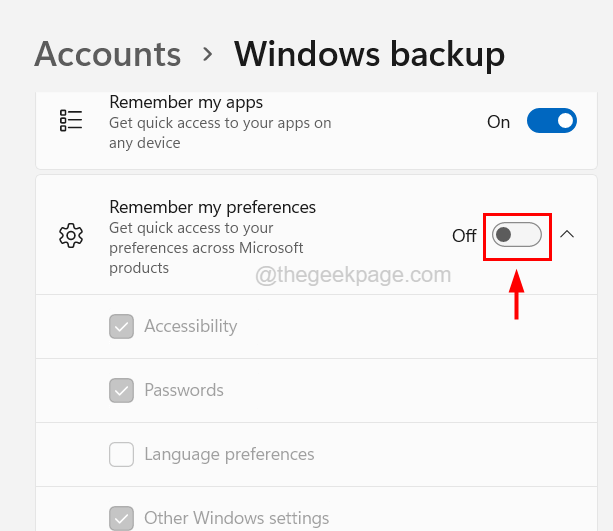Go back to the Accounts breadcrumb
The image size is (613, 531).
pyautogui.click(x=107, y=53)
